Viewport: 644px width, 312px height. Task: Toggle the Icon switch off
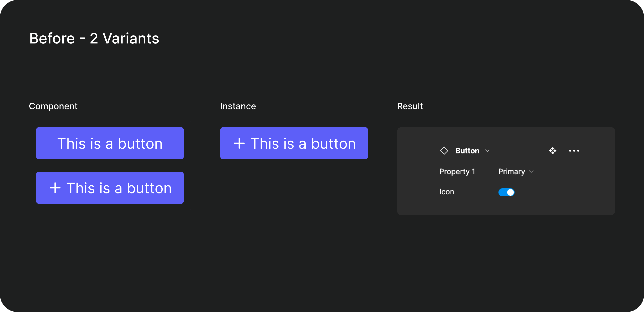pyautogui.click(x=506, y=192)
